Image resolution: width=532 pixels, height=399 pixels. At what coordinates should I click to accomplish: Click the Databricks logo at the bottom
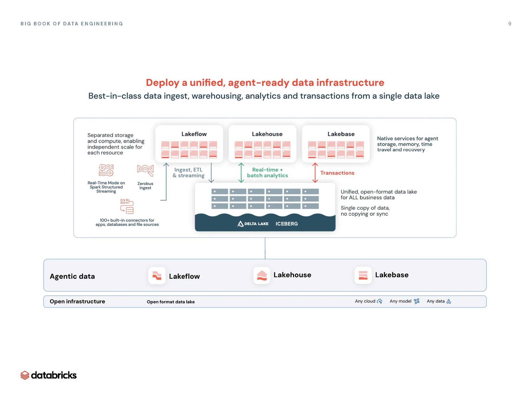(49, 375)
